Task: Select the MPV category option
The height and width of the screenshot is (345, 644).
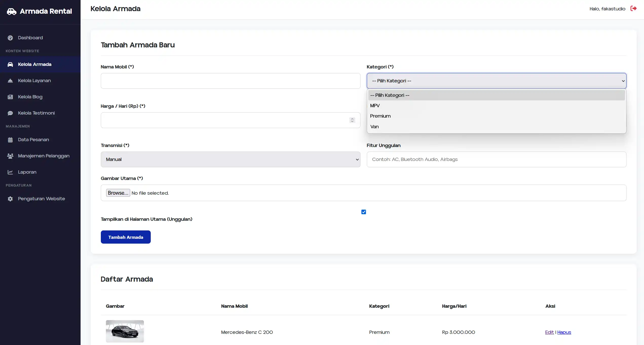Action: click(375, 106)
